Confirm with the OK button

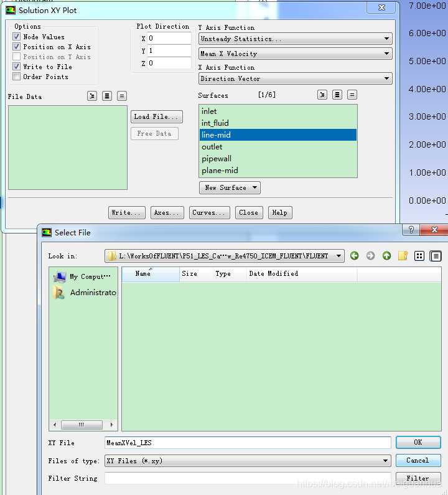tap(418, 442)
